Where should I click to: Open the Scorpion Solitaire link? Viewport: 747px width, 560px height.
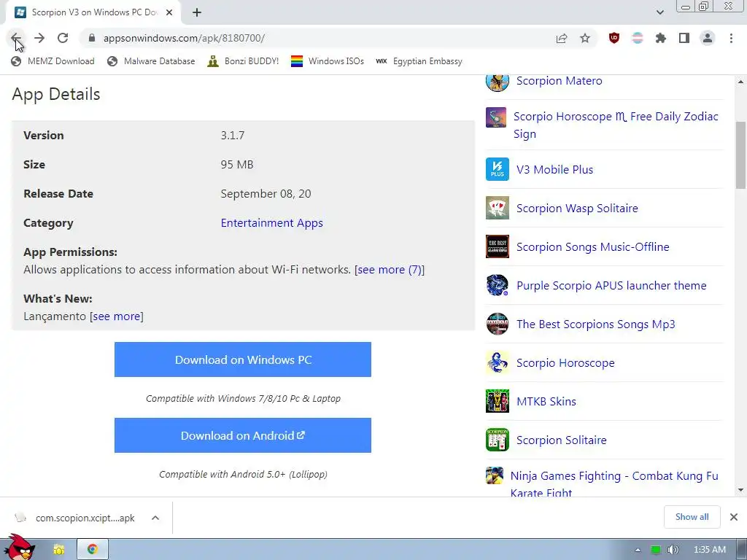tap(561, 440)
